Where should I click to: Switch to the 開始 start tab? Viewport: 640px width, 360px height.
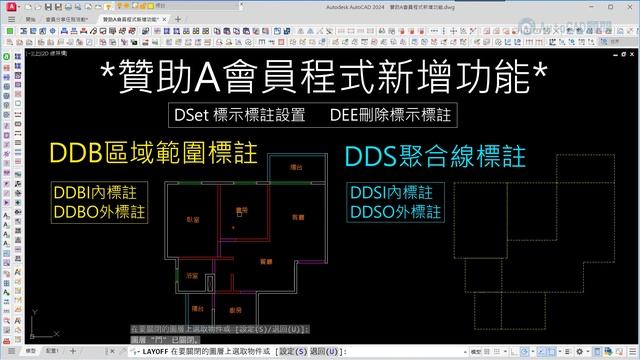(x=31, y=19)
